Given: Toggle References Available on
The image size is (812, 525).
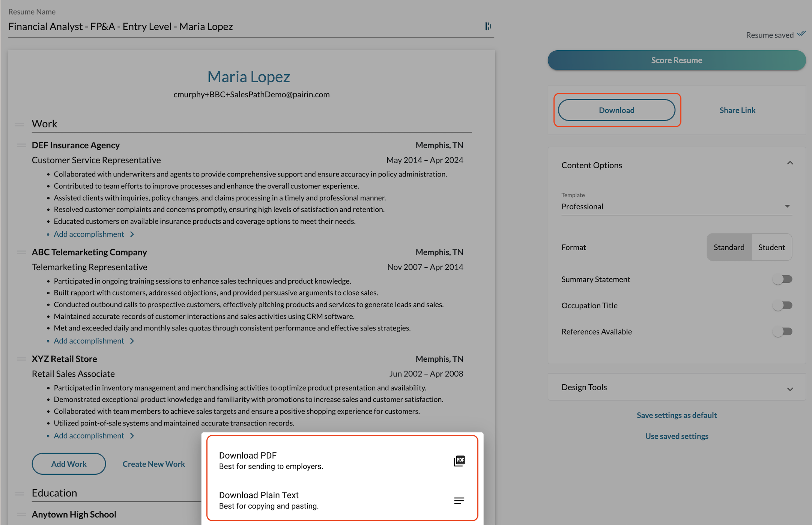Looking at the screenshot, I should tap(782, 332).
